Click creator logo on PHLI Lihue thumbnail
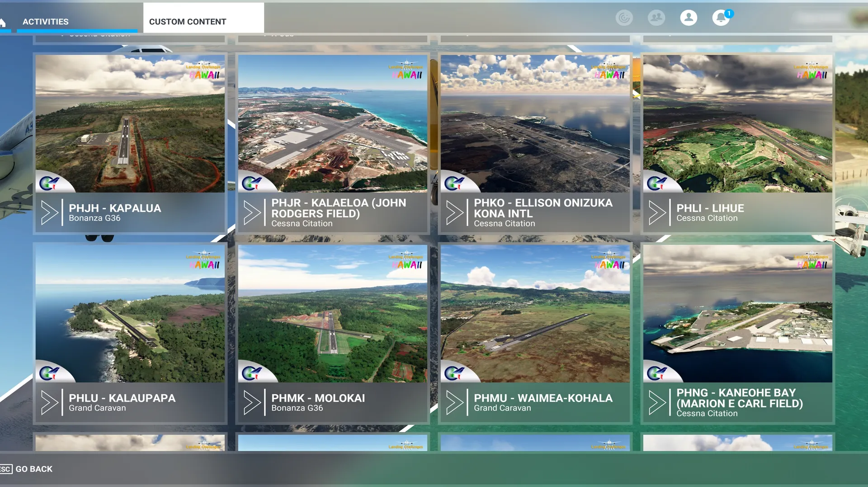 click(657, 183)
